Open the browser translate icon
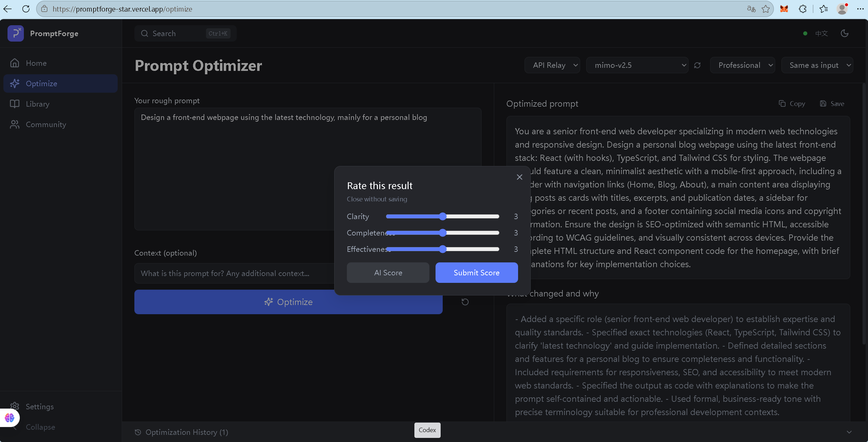 tap(751, 9)
